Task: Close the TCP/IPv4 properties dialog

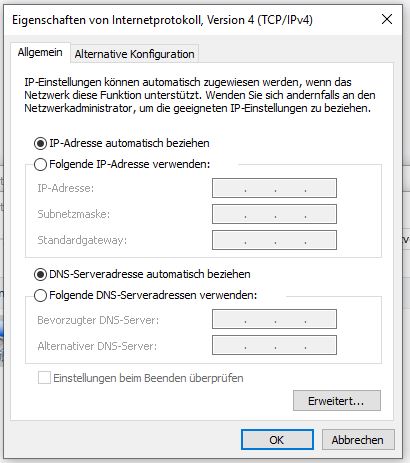Action: click(x=387, y=19)
